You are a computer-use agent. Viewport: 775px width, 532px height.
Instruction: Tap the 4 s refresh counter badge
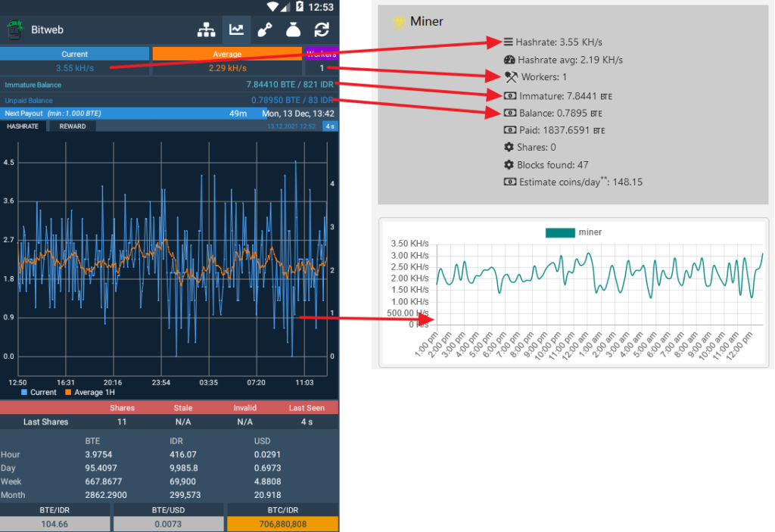tap(330, 126)
